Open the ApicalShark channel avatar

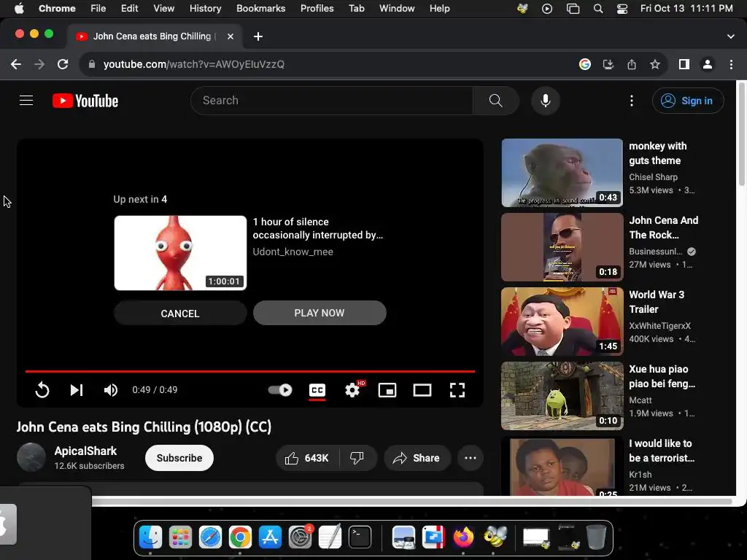31,457
